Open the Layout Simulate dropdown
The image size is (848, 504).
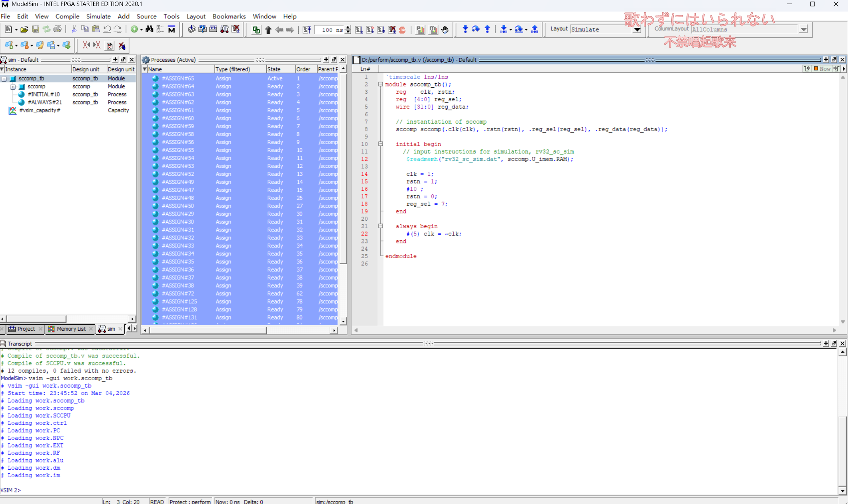[x=637, y=29]
